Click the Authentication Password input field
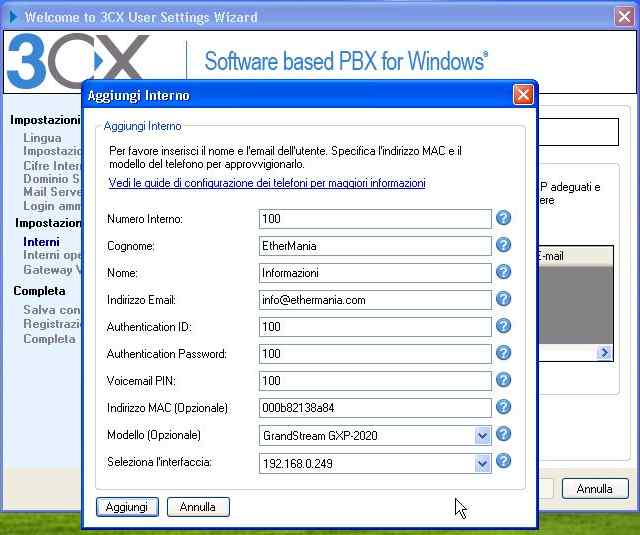 click(375, 354)
